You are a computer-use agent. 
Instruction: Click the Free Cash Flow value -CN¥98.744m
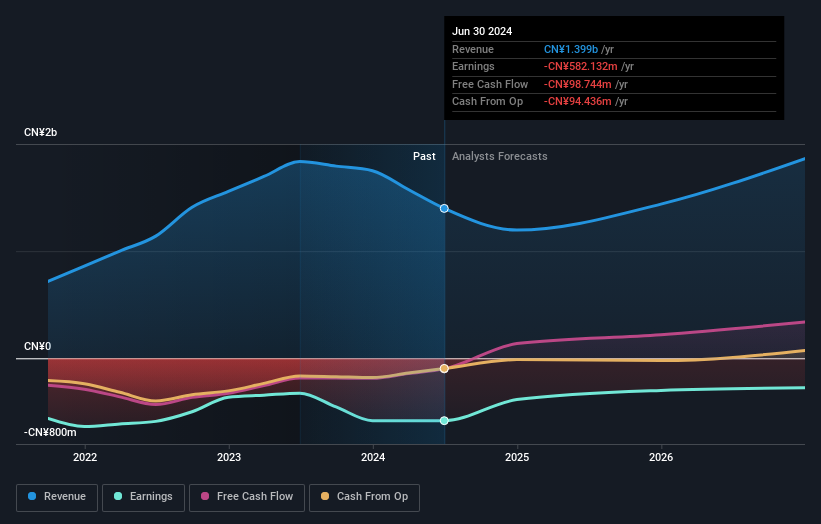point(578,84)
